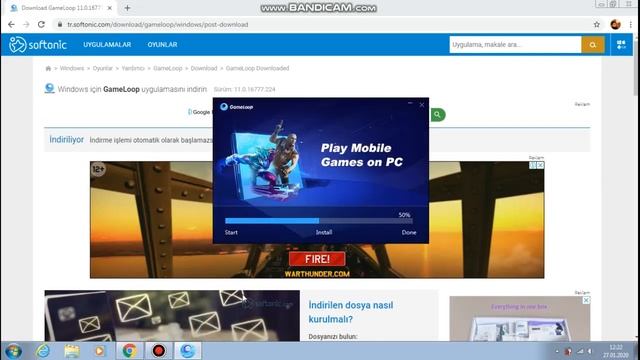Minimize the GameLoop installer window

(x=410, y=104)
